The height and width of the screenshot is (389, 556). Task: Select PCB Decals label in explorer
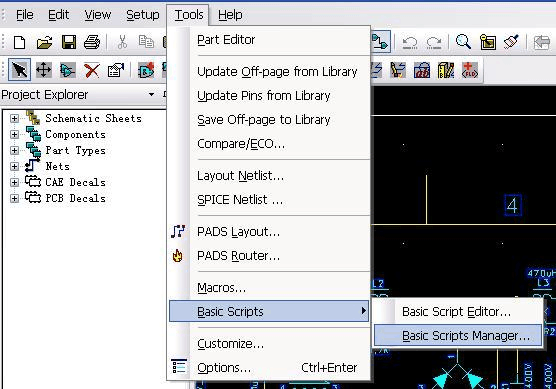click(x=76, y=198)
